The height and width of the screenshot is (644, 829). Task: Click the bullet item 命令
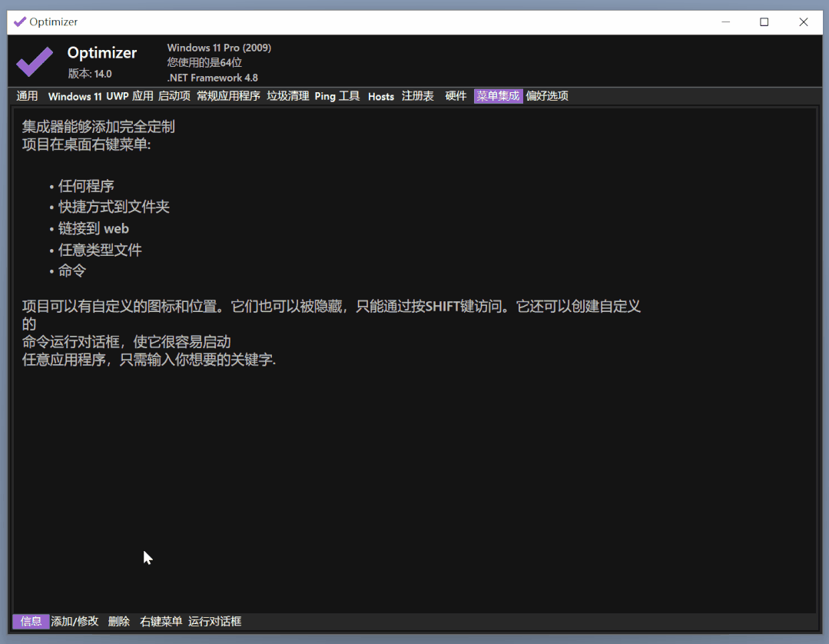72,271
